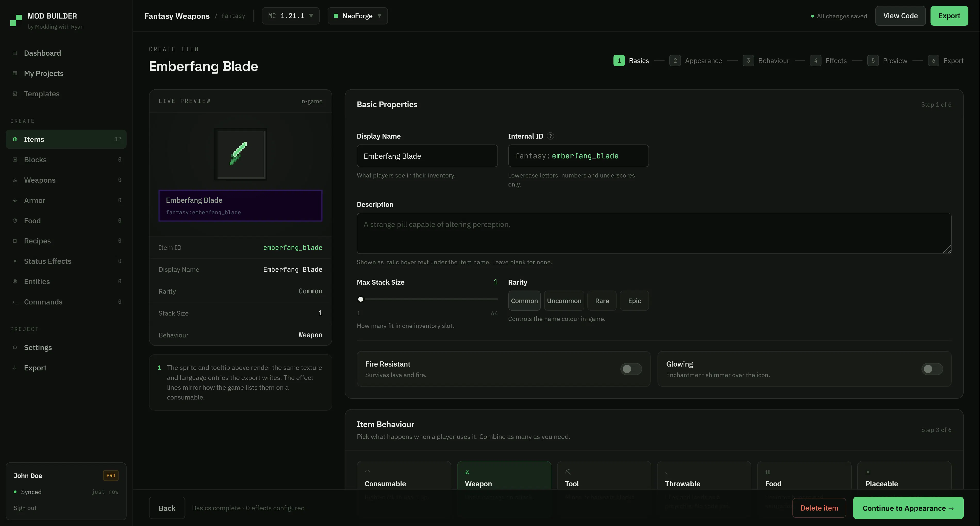The image size is (980, 526).
Task: Click the Settings gear icon in sidebar
Action: click(x=15, y=347)
